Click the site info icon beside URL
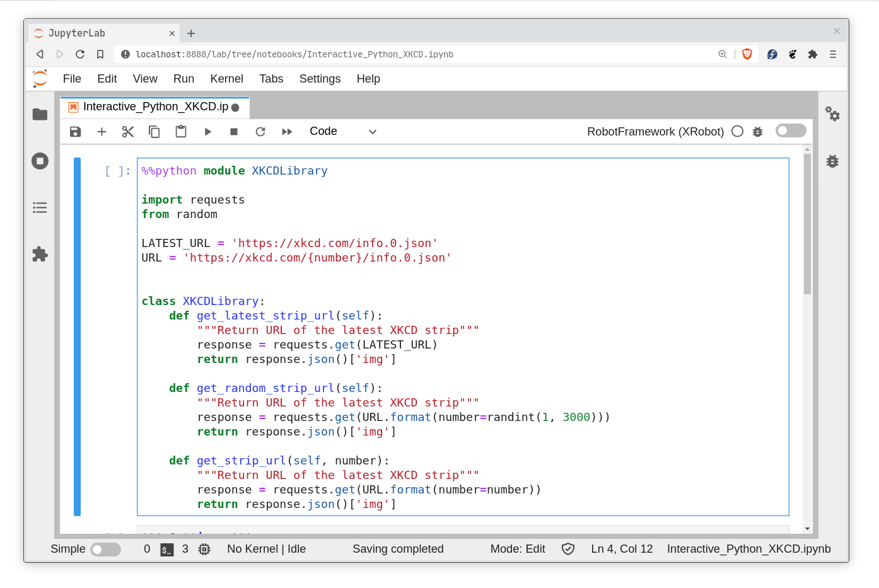 point(125,54)
